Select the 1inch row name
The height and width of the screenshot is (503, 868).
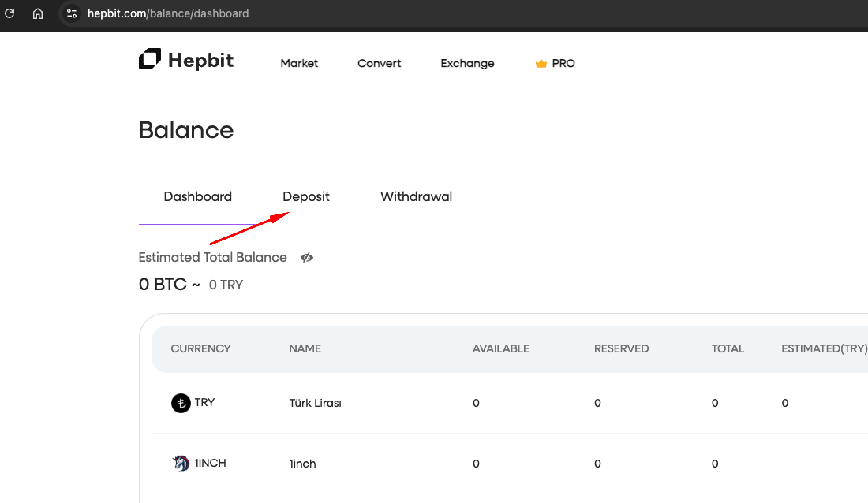point(302,464)
